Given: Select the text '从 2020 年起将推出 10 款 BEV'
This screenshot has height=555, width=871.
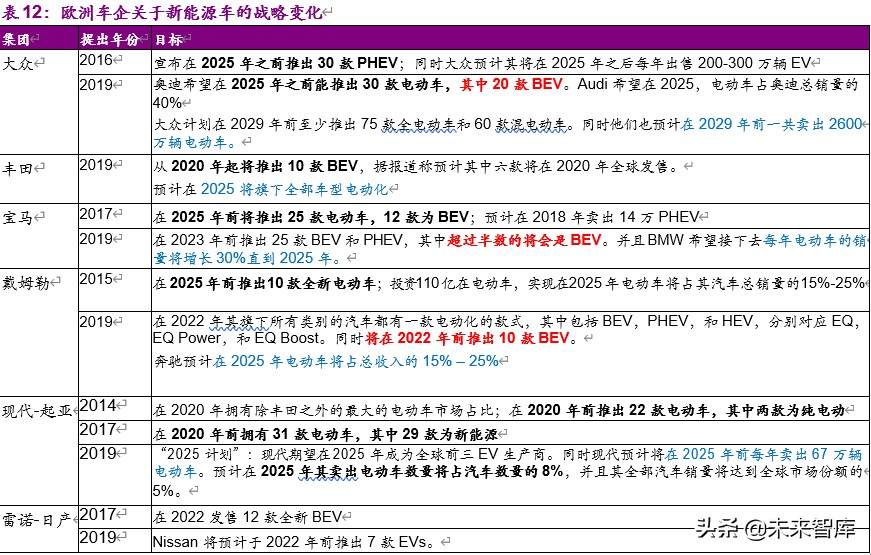Looking at the screenshot, I should pyautogui.click(x=256, y=166).
